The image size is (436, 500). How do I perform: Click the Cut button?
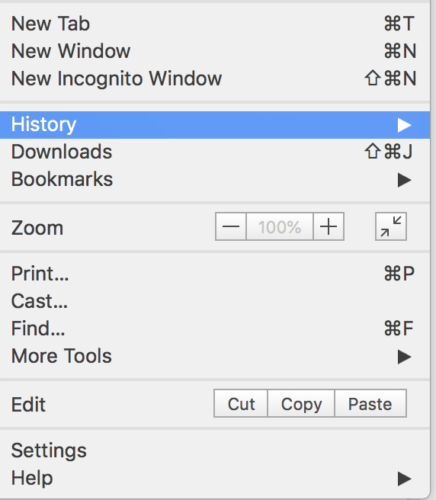(241, 404)
